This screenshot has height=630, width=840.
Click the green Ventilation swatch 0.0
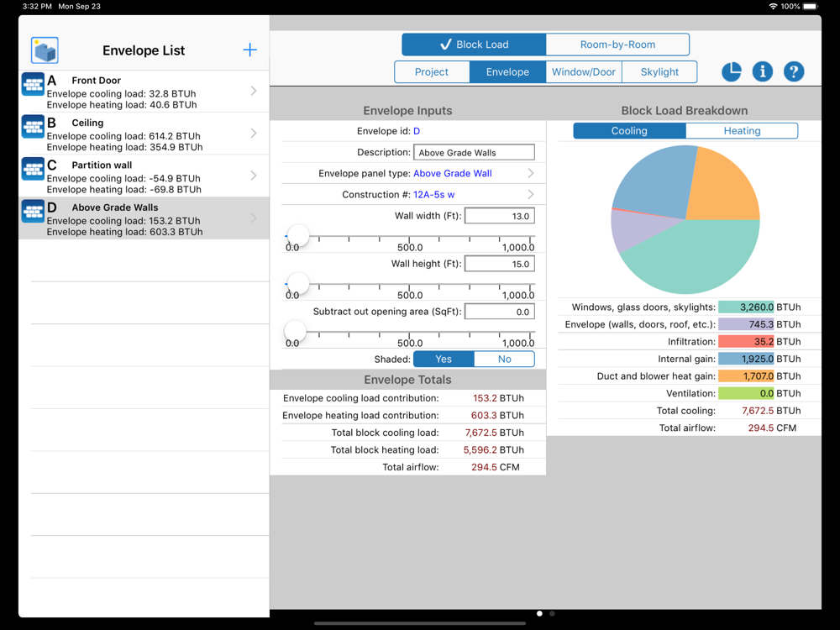click(746, 393)
